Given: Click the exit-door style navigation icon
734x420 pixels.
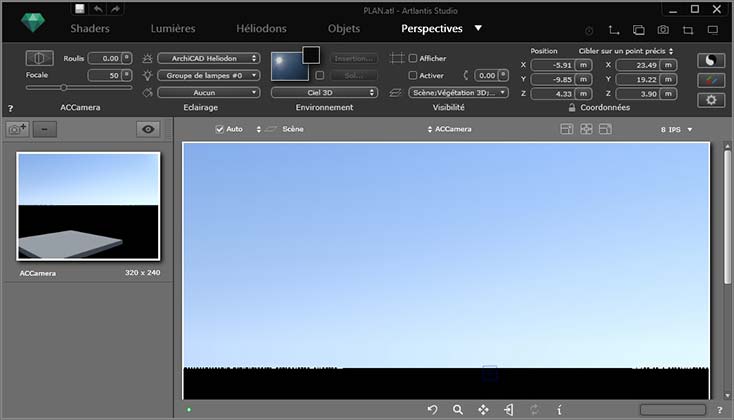Looking at the screenshot, I should tap(509, 410).
